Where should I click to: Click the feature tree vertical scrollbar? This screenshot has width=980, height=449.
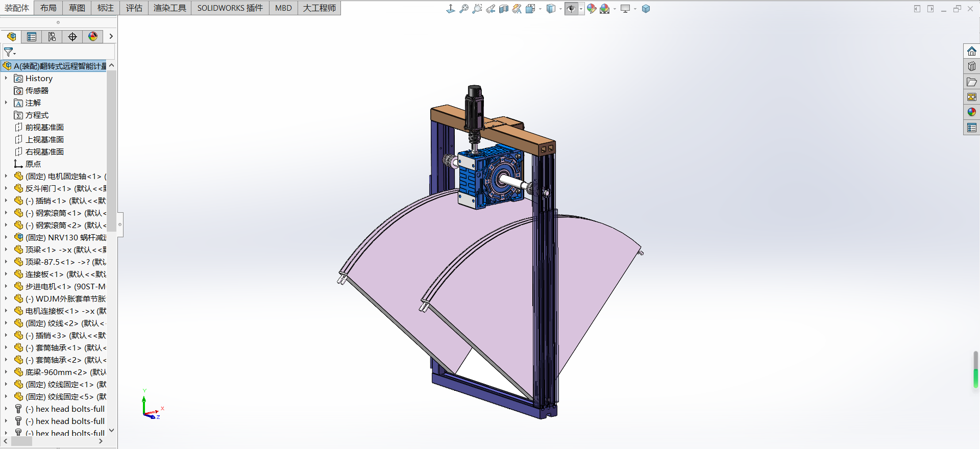tap(112, 151)
